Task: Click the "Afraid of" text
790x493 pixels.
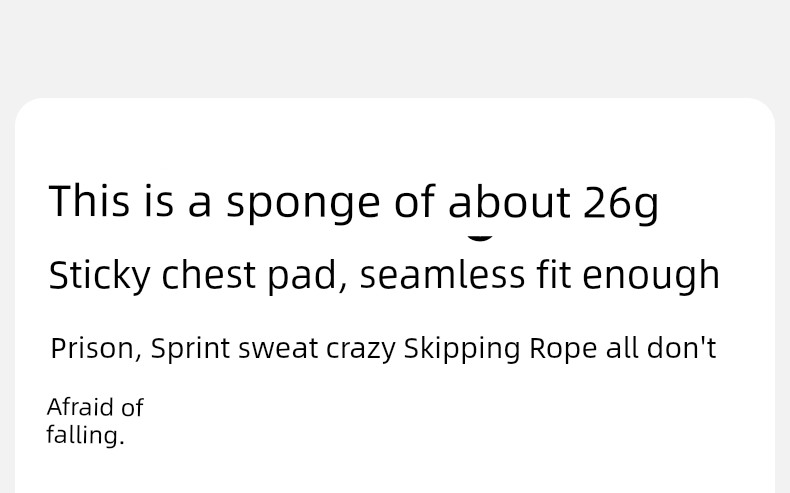Action: click(x=95, y=407)
